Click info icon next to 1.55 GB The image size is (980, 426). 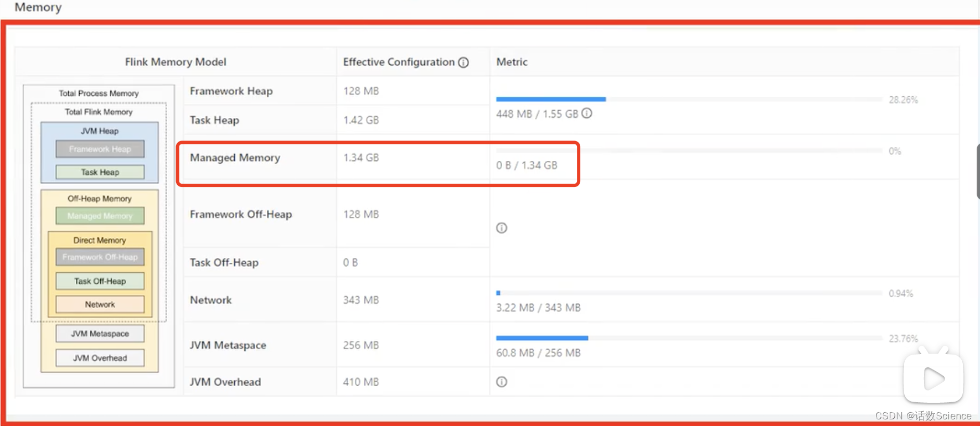click(x=587, y=113)
